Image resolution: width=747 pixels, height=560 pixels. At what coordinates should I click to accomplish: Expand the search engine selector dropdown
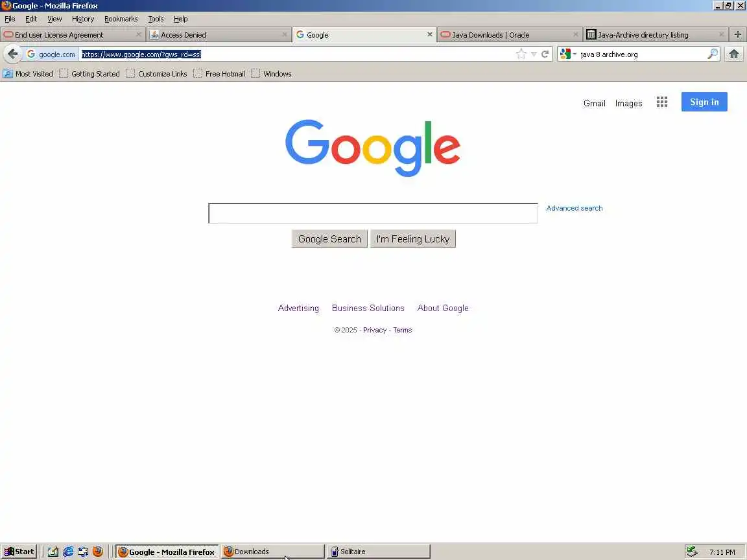[575, 54]
